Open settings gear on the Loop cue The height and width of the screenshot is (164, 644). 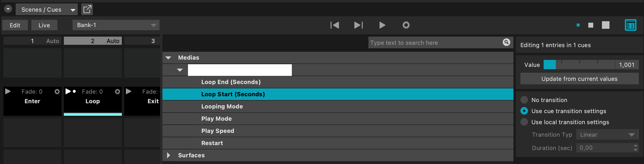click(117, 92)
